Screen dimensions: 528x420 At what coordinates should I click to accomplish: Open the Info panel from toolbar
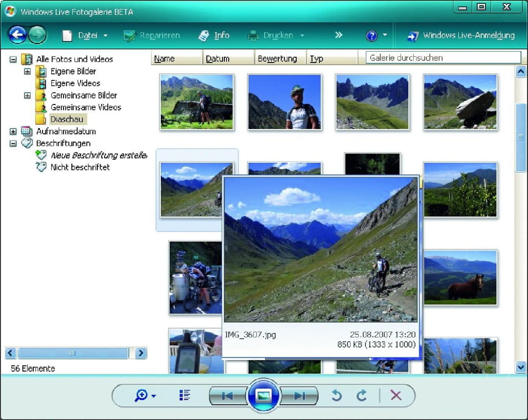click(x=214, y=36)
